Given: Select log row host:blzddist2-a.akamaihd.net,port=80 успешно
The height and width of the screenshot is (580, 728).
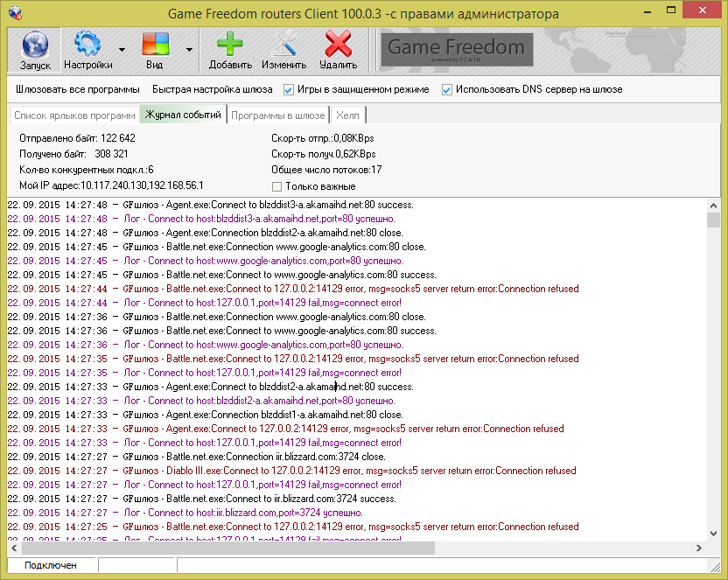Looking at the screenshot, I should click(201, 401).
